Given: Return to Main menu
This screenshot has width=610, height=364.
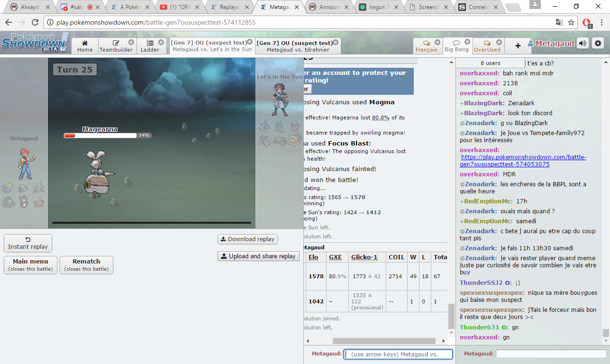Looking at the screenshot, I should point(30,264).
